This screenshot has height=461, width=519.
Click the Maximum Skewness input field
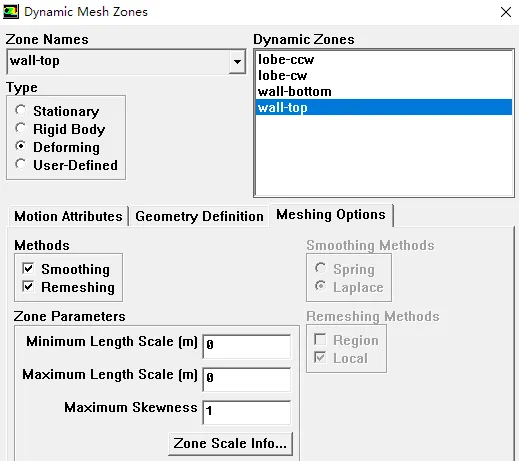coord(246,412)
